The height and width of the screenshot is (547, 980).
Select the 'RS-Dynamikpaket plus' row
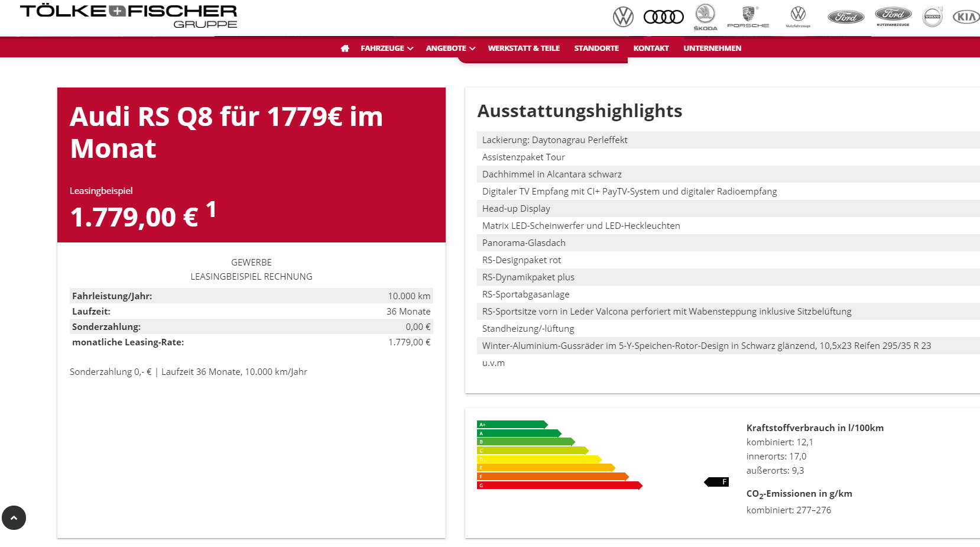728,277
